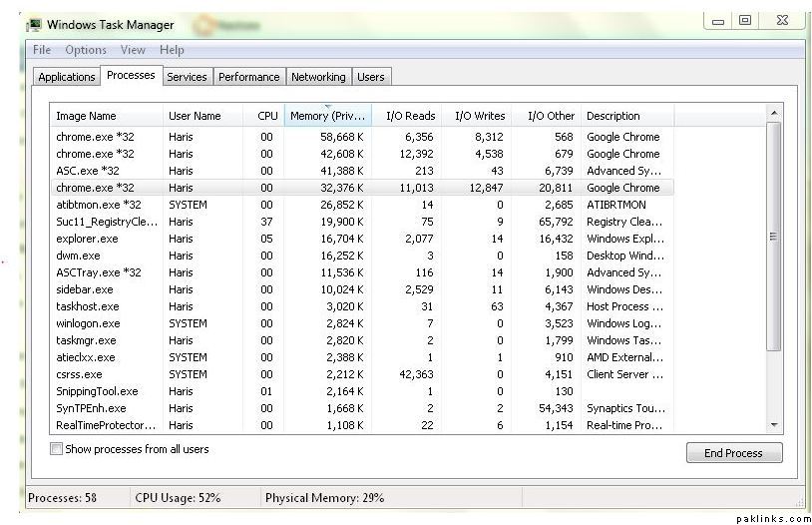Image resolution: width=812 pixels, height=525 pixels.
Task: Check 'Show processes from all users'
Action: (x=57, y=449)
